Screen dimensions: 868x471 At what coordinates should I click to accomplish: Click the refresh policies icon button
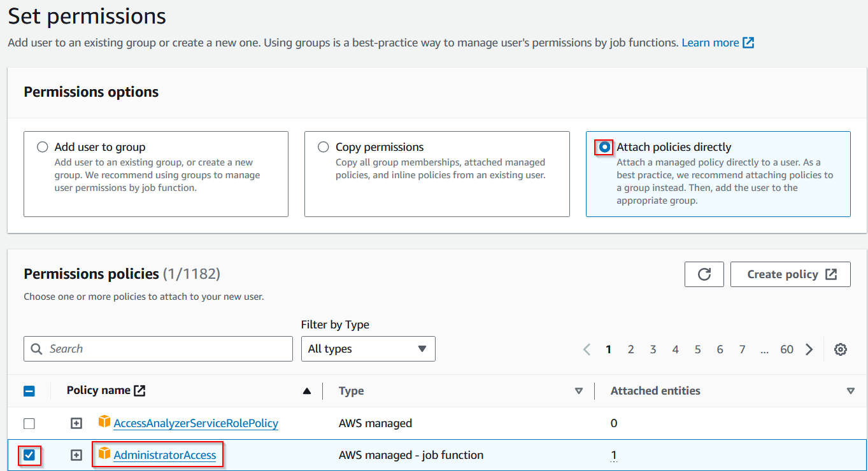[704, 274]
